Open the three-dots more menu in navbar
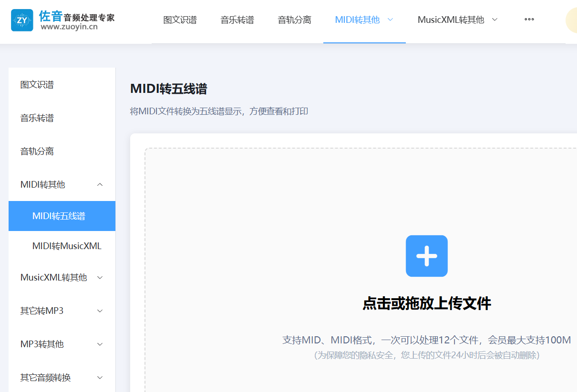This screenshot has width=577, height=392. 529,20
